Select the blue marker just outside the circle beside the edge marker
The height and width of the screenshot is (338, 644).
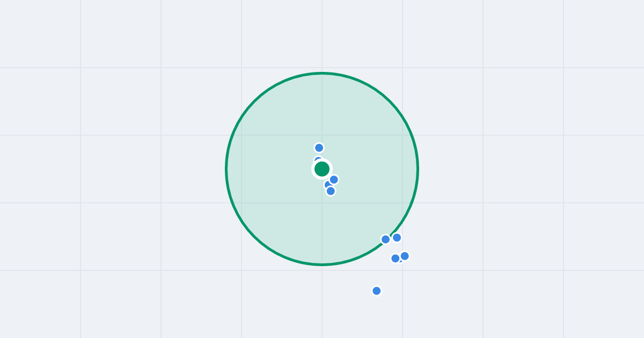(x=397, y=237)
